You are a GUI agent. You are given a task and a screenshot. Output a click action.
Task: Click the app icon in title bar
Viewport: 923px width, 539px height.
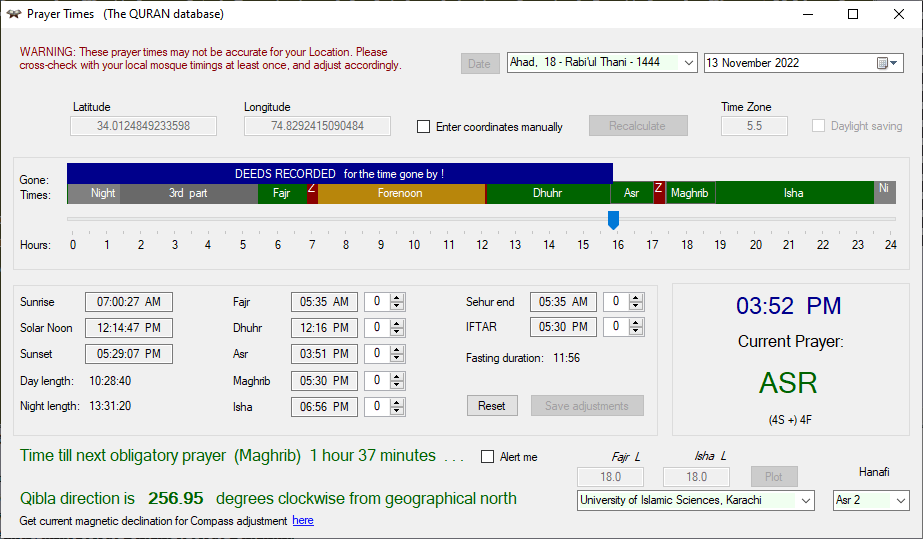14,14
